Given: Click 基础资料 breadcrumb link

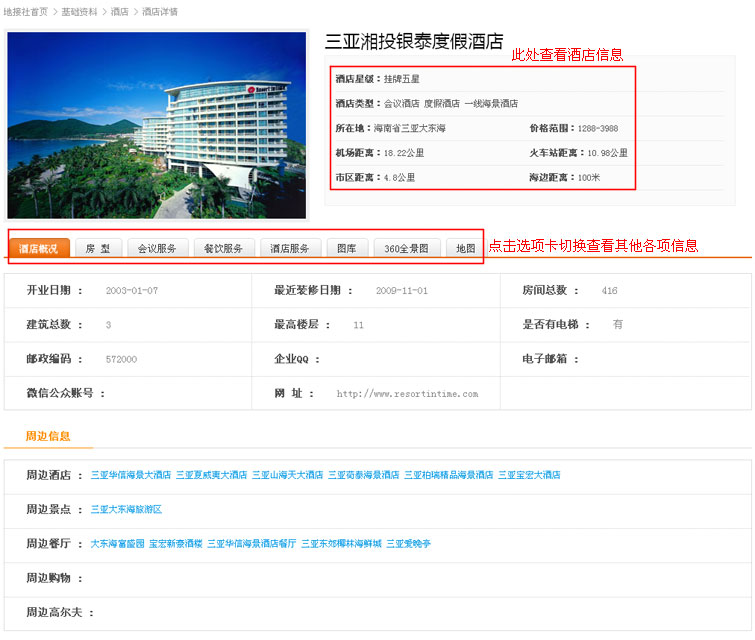Looking at the screenshot, I should click(x=79, y=12).
